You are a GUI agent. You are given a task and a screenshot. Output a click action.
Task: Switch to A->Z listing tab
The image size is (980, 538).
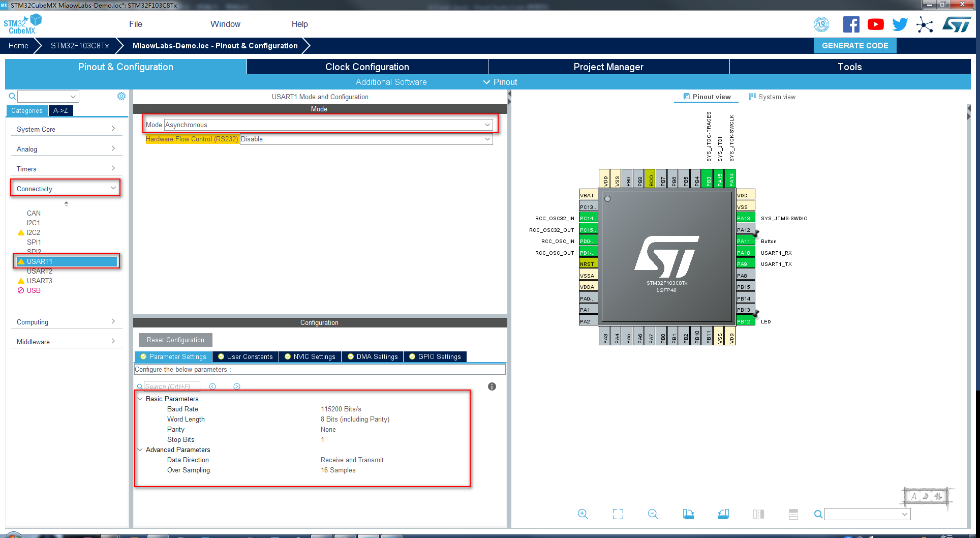point(60,110)
